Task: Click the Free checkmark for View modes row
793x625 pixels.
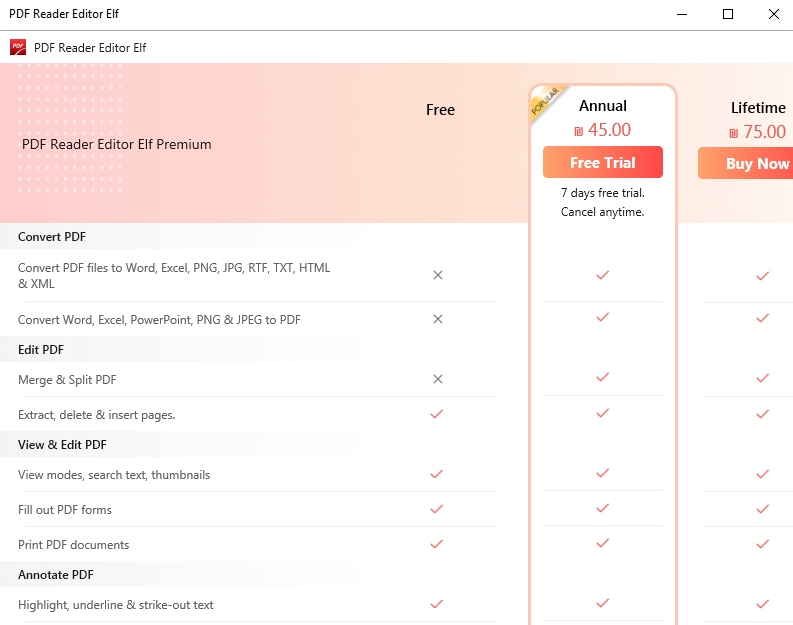Action: tap(436, 473)
